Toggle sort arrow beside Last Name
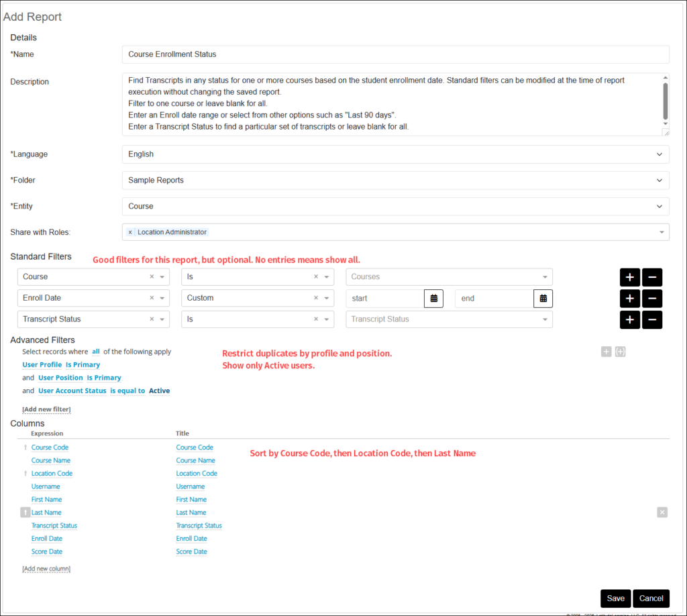687x616 pixels. 25,513
